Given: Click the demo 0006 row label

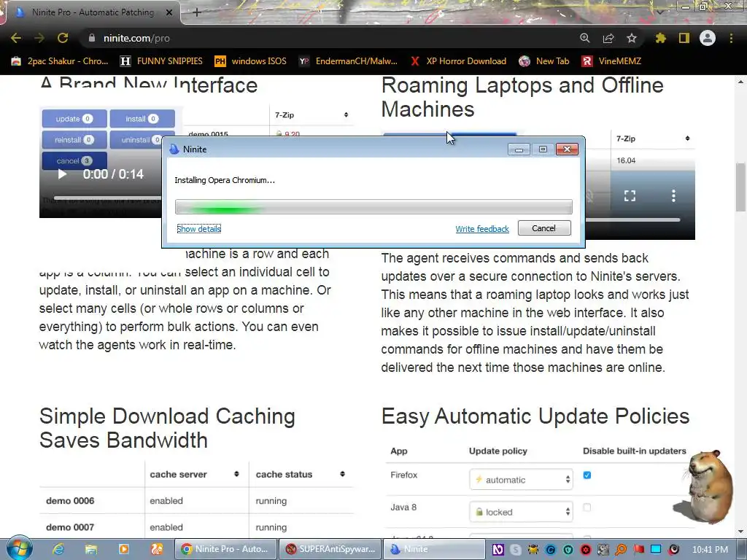Looking at the screenshot, I should (x=70, y=500).
